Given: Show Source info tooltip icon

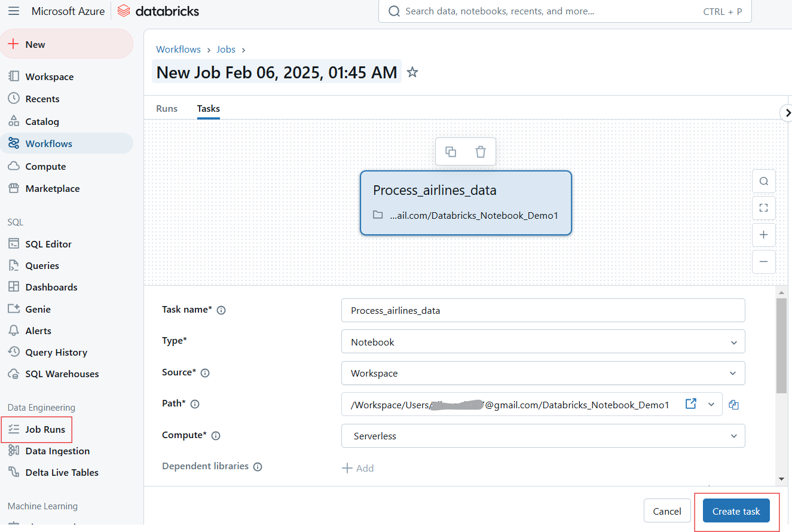Looking at the screenshot, I should click(205, 373).
